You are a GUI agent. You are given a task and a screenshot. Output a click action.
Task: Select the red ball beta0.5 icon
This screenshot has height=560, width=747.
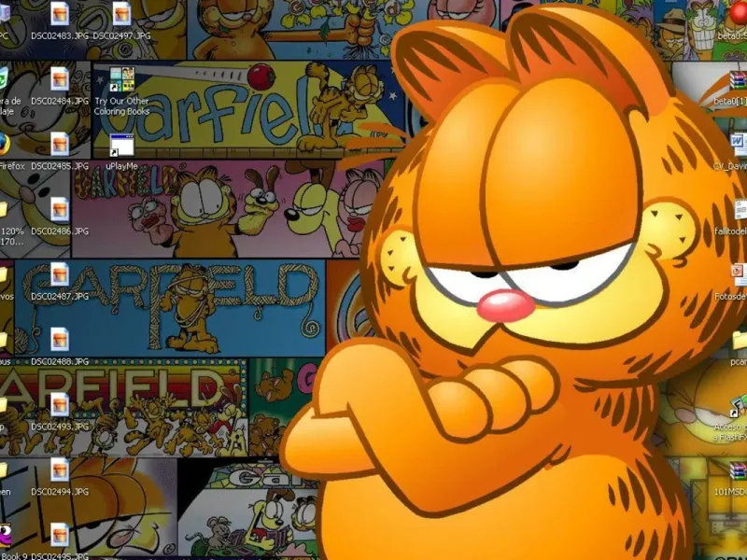point(738,13)
